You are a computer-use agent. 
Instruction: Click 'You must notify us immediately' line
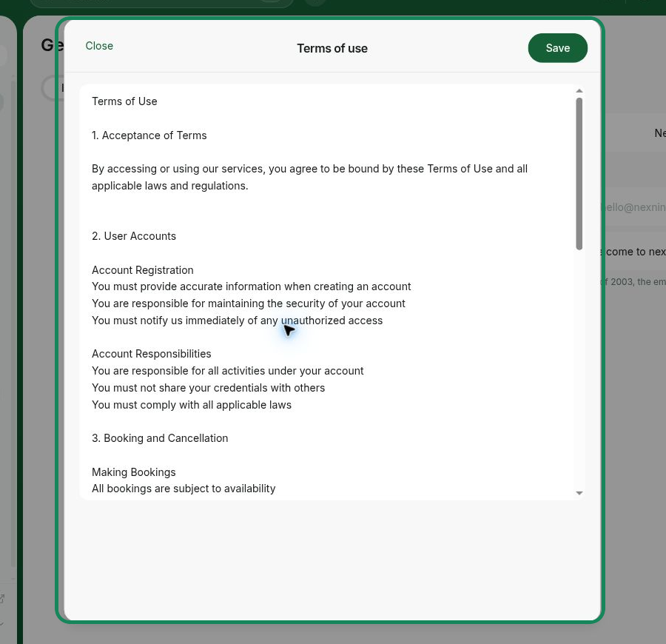pyautogui.click(x=237, y=321)
